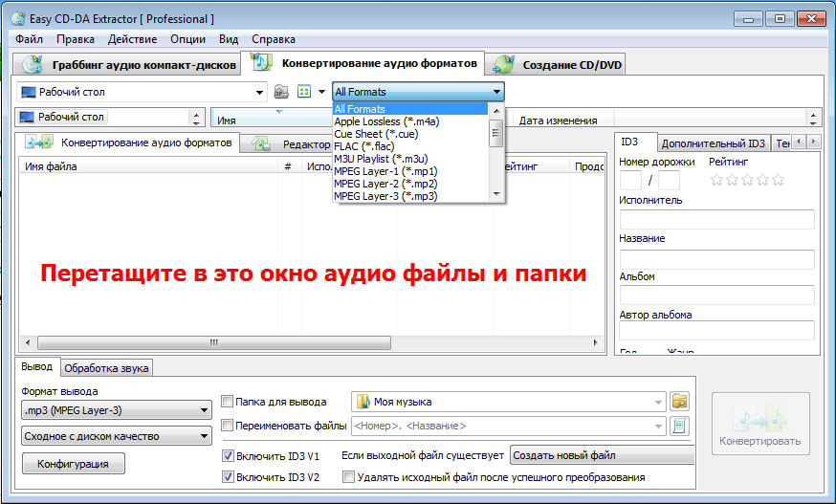
Task: Enable the Переименовать файлы checkbox
Action: click(x=227, y=426)
